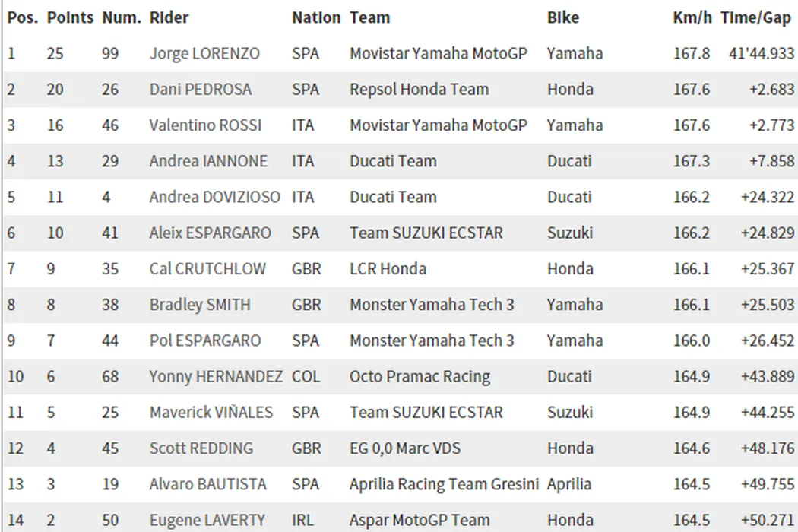Viewport: 798px width, 532px height.
Task: Select the Nation column header
Action: pyautogui.click(x=315, y=17)
